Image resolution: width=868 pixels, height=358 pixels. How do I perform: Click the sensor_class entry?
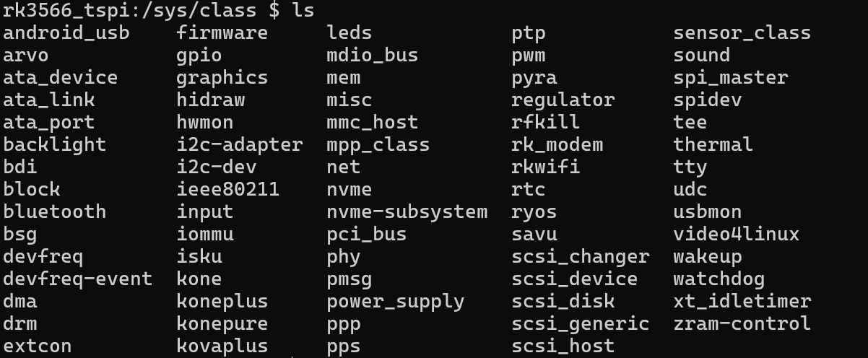742,33
